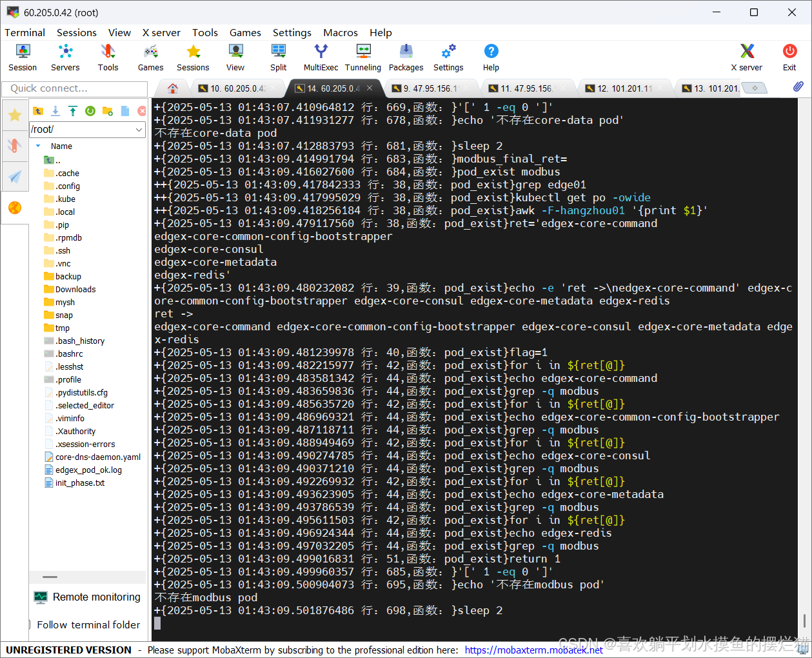Screen dimensions: 812x658
Task: Open the Servers toolbar icon
Action: point(65,57)
